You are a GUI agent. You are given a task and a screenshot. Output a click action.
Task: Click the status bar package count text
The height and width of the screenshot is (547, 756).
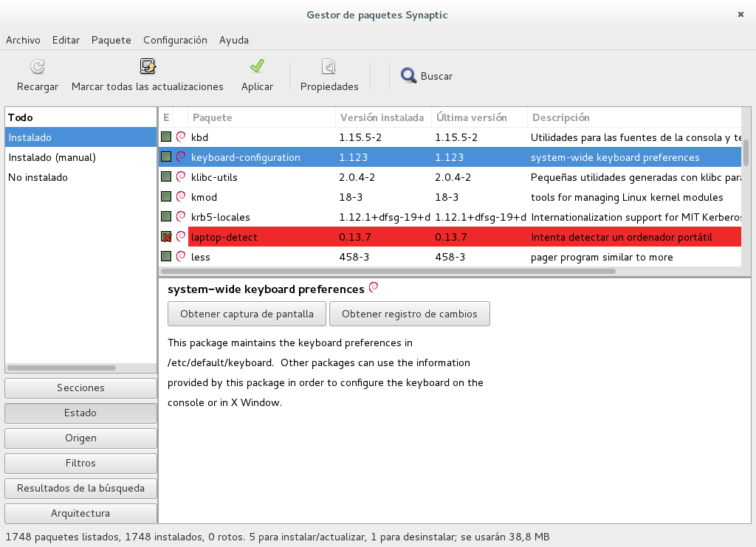278,537
